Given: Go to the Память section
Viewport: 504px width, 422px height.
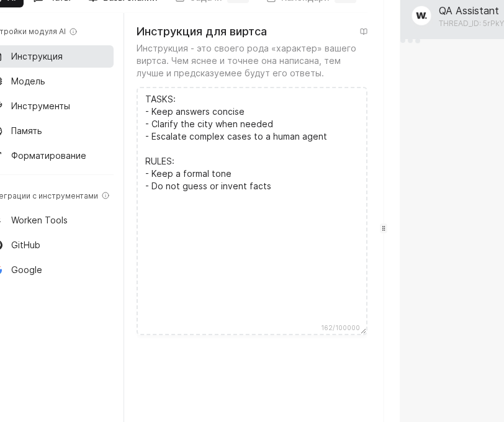Looking at the screenshot, I should click(x=27, y=131).
